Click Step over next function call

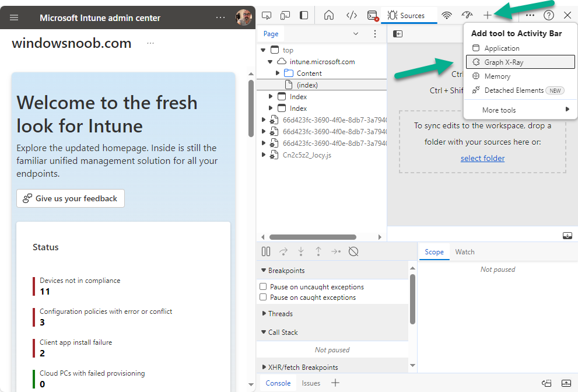click(x=283, y=251)
